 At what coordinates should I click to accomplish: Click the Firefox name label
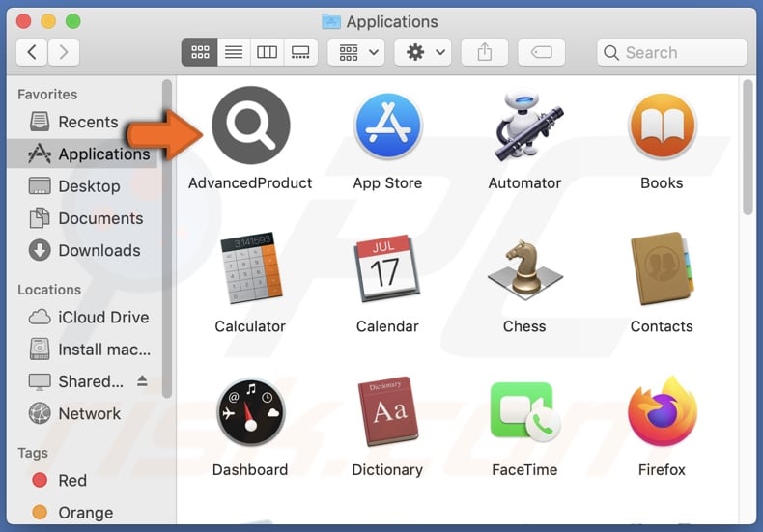click(x=662, y=470)
